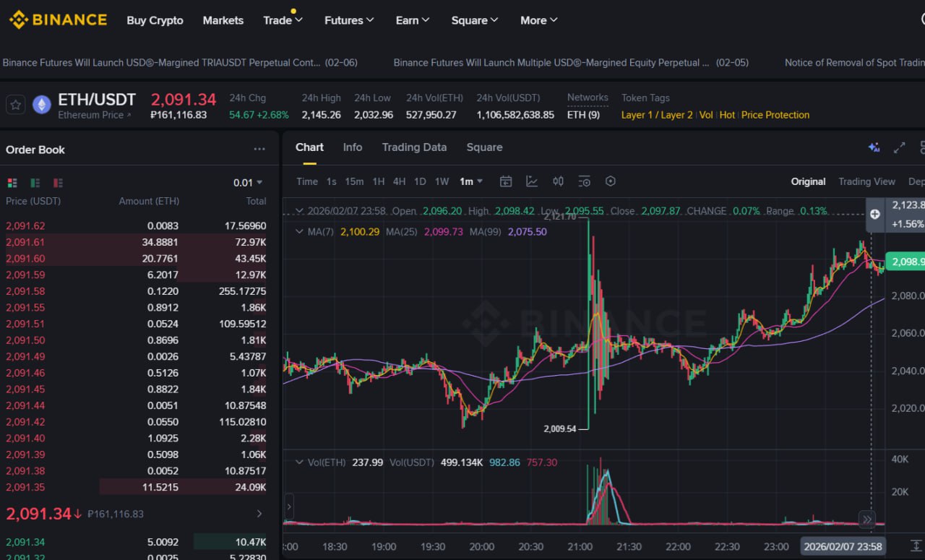Click the Buy Crypto link
The image size is (925, 560).
pyautogui.click(x=155, y=20)
